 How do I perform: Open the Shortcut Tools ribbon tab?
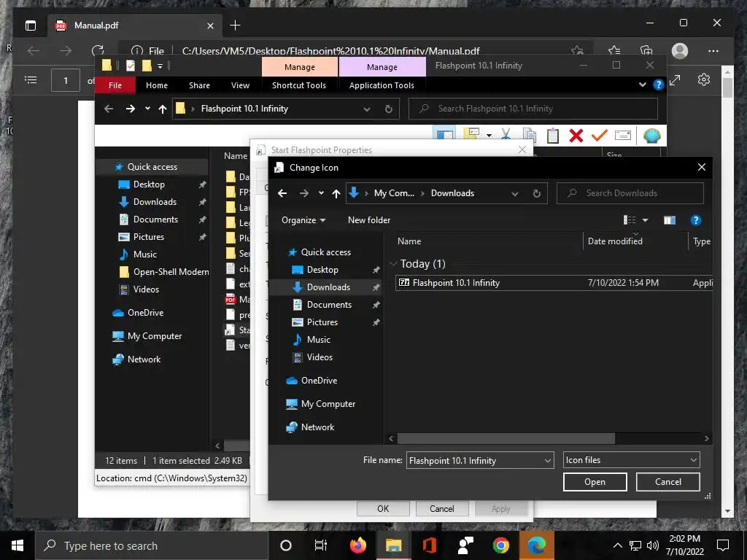click(298, 85)
